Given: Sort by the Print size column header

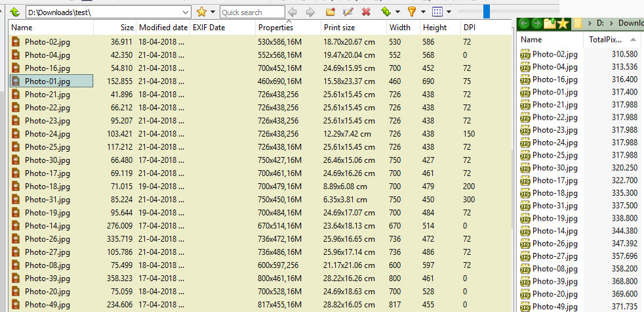Looking at the screenshot, I should (354, 28).
